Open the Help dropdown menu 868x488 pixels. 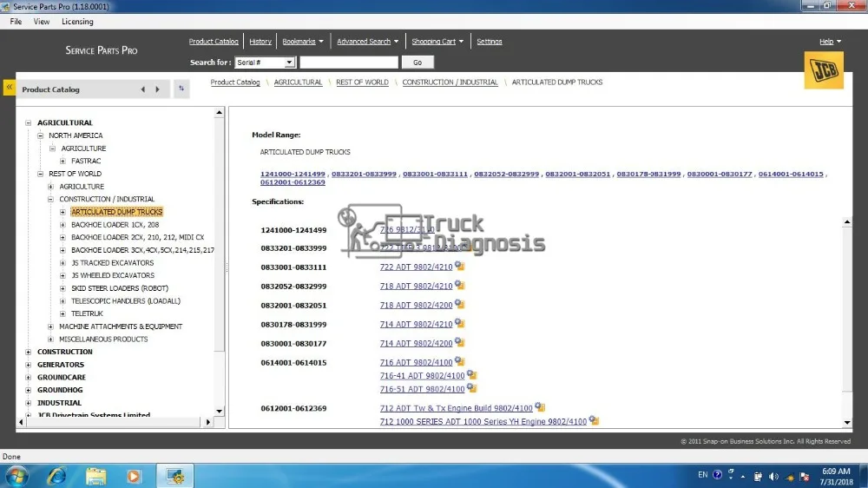pos(830,42)
